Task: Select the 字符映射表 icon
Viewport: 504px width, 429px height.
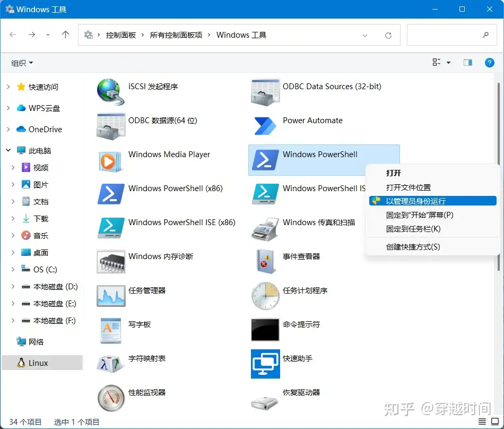Action: pos(110,364)
